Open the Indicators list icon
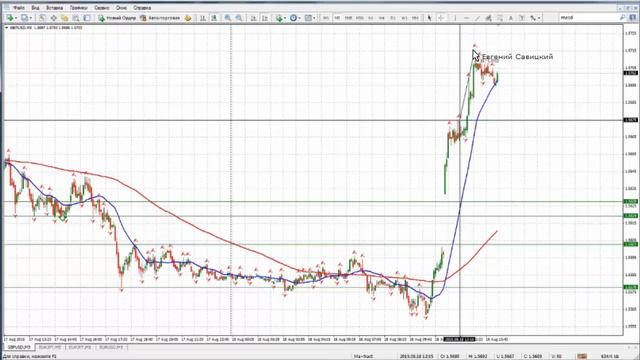Screen dimensions: 640x360 pyautogui.click(x=279, y=18)
